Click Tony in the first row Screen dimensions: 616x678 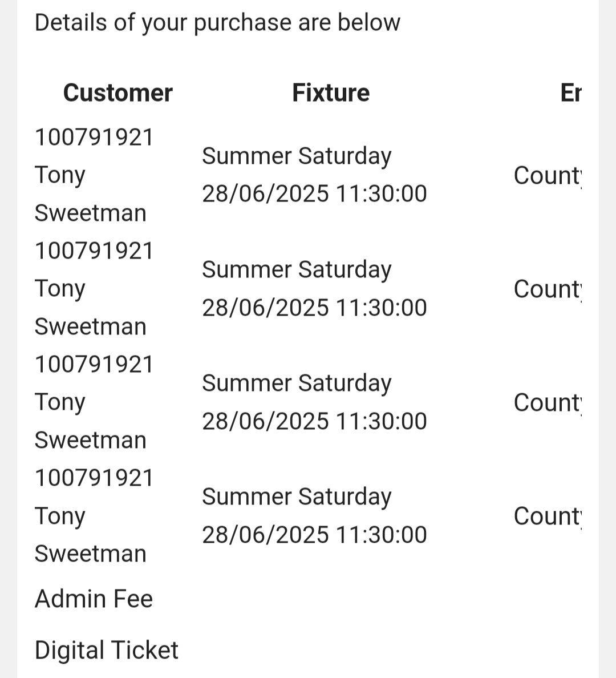pos(60,176)
